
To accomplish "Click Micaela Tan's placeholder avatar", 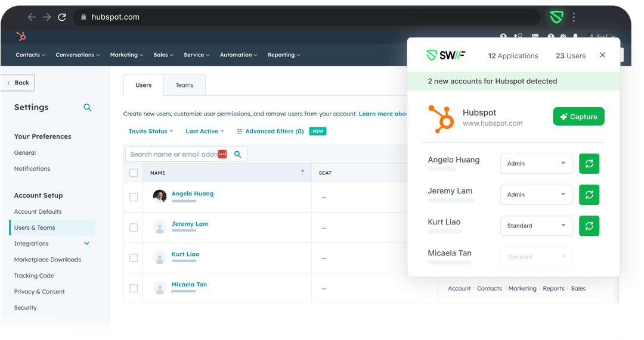I will click(x=160, y=288).
